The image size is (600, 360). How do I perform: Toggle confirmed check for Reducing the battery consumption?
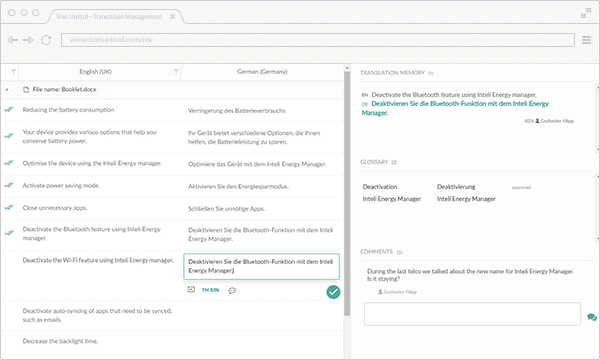click(8, 109)
